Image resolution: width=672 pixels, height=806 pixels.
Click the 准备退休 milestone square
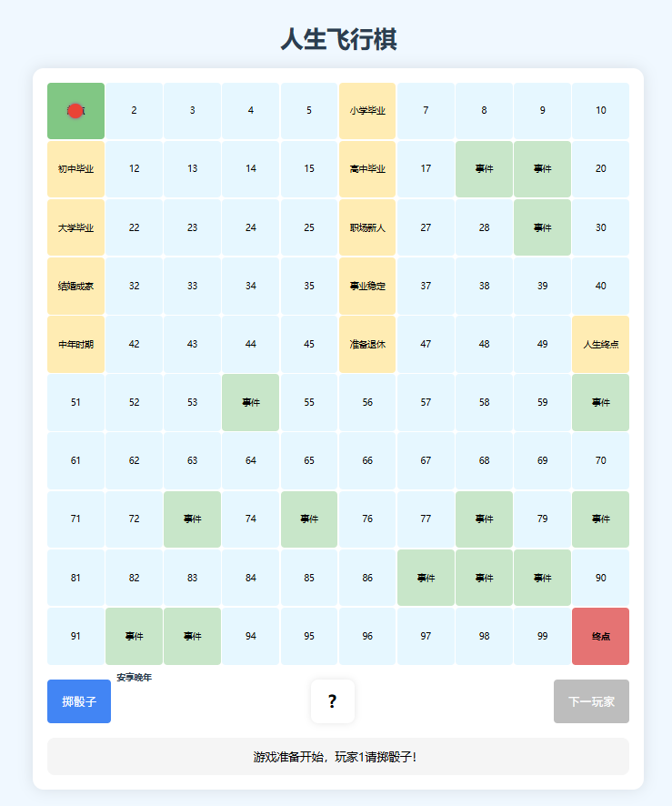pos(367,344)
